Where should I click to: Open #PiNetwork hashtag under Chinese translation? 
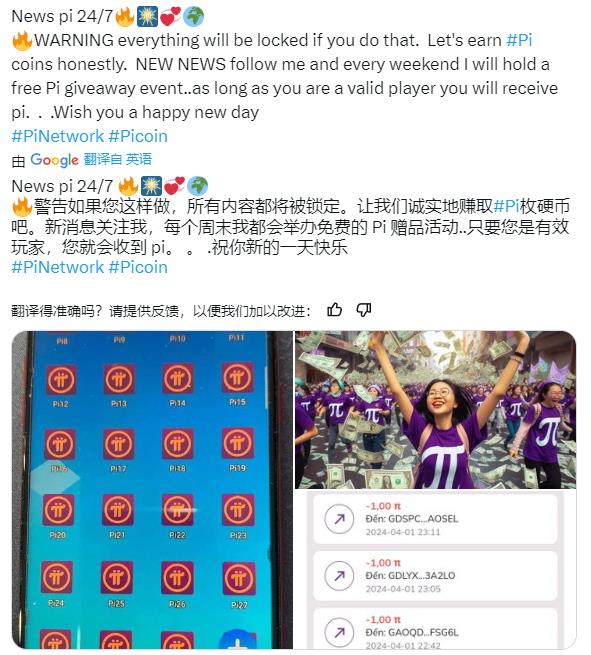coord(58,267)
